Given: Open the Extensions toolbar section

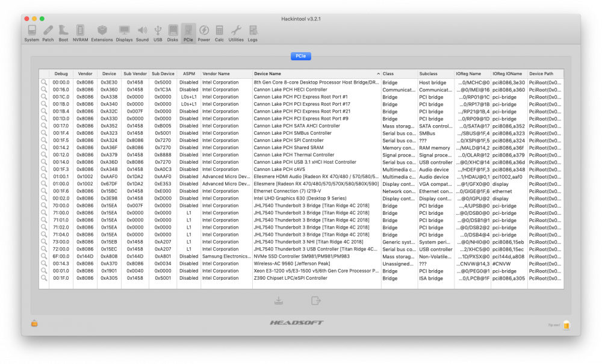Looking at the screenshot, I should [x=102, y=33].
